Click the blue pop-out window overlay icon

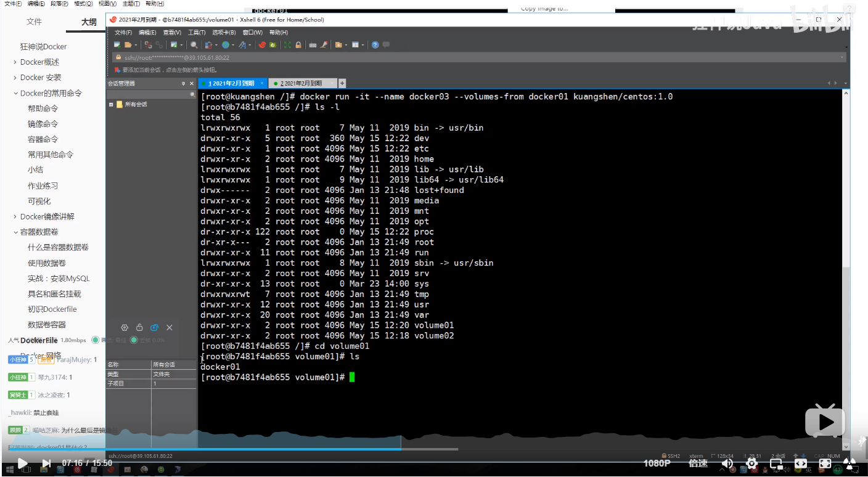[x=155, y=327]
